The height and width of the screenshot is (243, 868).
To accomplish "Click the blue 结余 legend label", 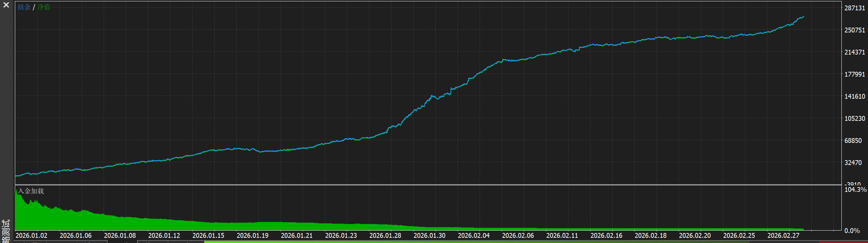I will click(24, 7).
